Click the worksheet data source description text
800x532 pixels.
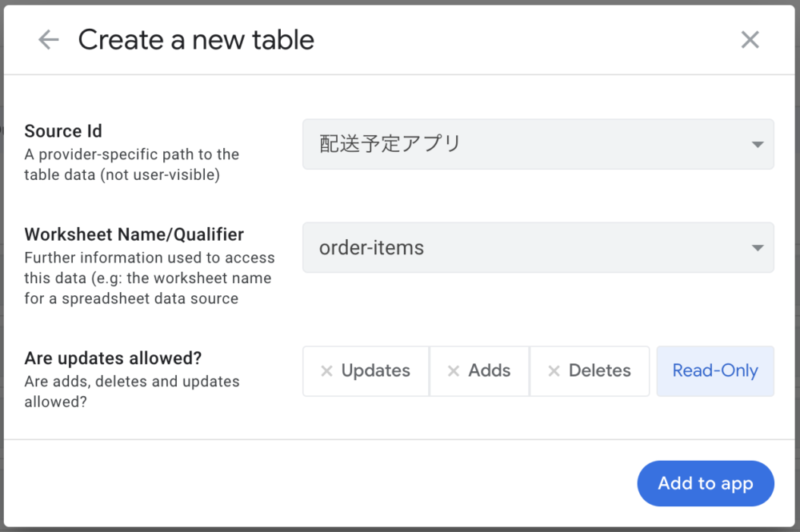click(x=149, y=278)
